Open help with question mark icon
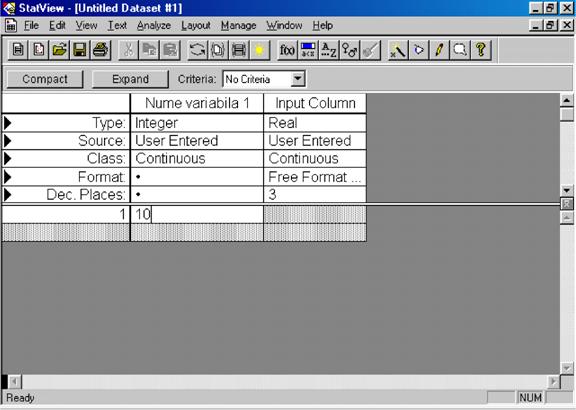This screenshot has height=410, width=576. [x=480, y=50]
